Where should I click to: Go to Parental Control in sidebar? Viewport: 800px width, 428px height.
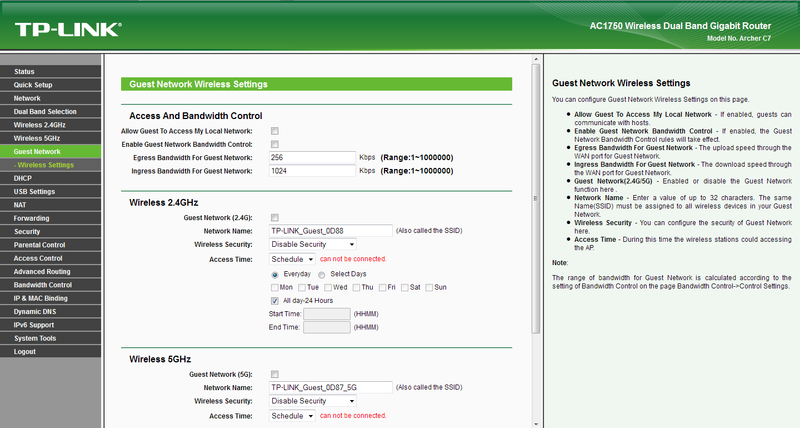pos(40,245)
